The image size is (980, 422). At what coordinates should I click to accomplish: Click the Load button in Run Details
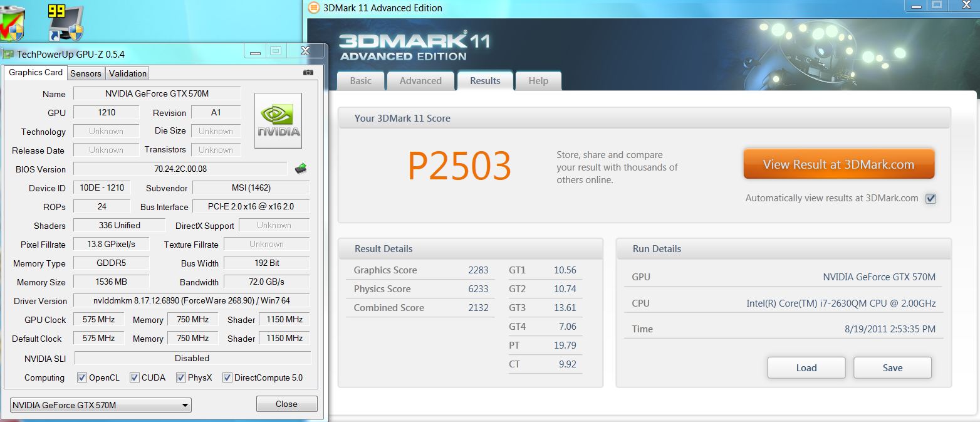(806, 368)
